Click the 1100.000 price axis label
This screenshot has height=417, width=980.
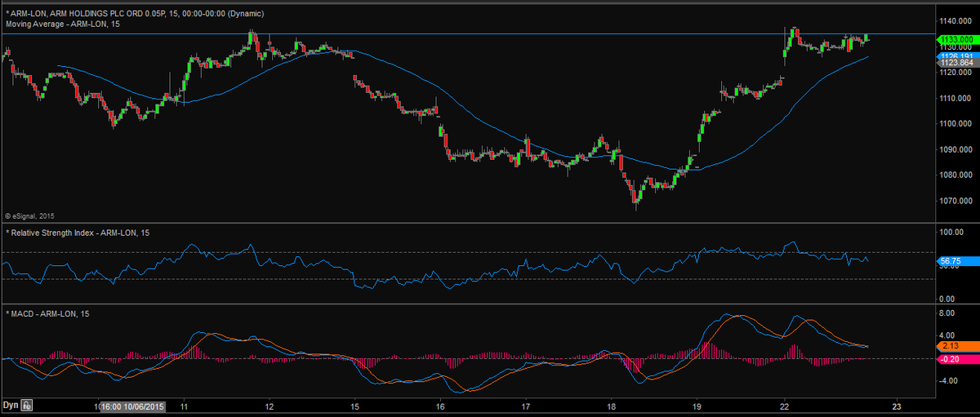[x=954, y=124]
